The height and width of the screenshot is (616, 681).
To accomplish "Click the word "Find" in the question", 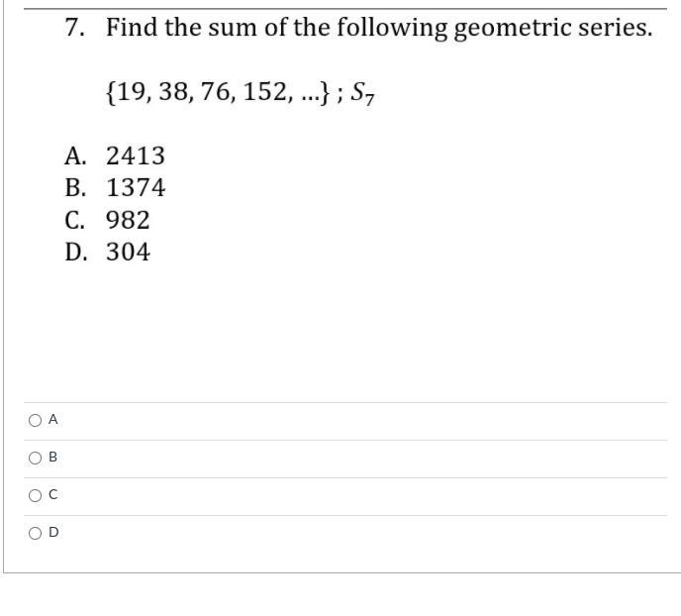I will pyautogui.click(x=132, y=28).
